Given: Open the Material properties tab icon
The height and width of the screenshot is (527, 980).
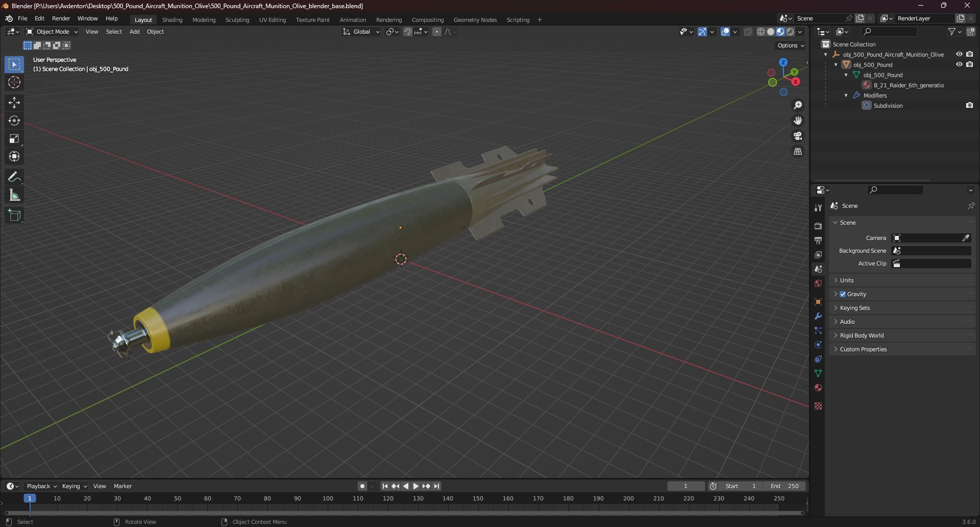Looking at the screenshot, I should pos(818,388).
